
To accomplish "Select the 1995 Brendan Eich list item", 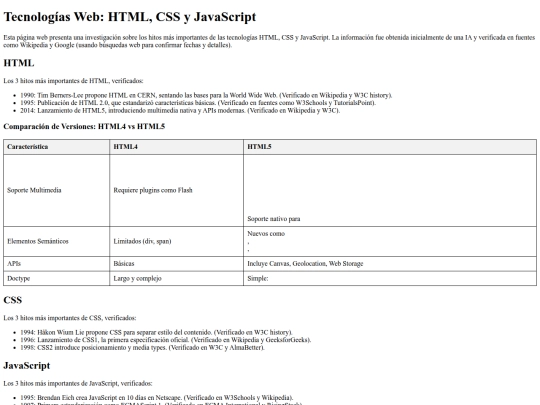I will pos(157,397).
